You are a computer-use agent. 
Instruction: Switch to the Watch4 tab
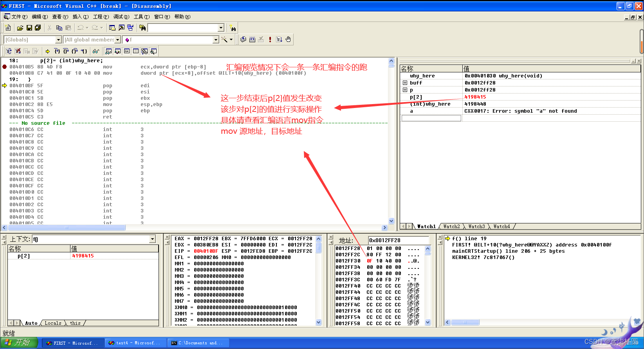click(x=501, y=227)
